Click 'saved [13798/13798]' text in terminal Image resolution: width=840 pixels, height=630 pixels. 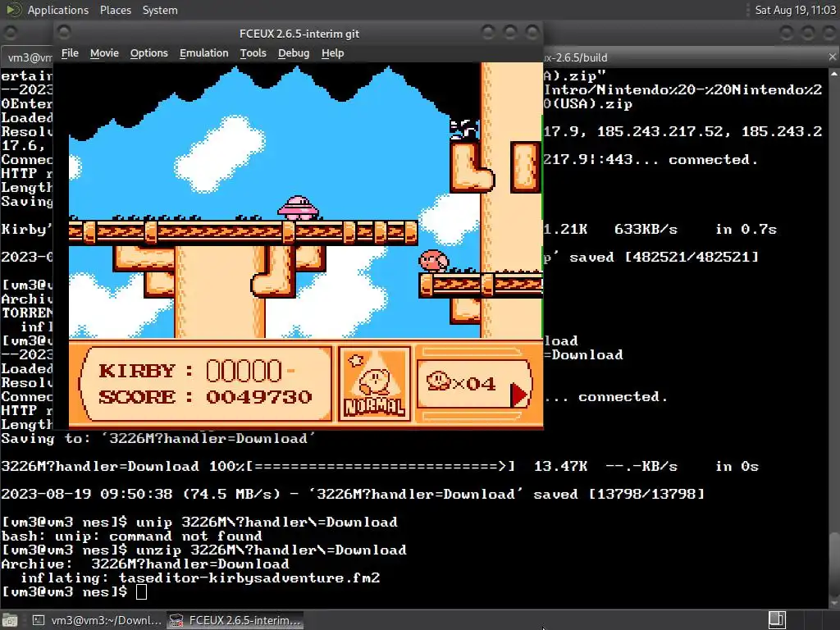click(x=619, y=494)
